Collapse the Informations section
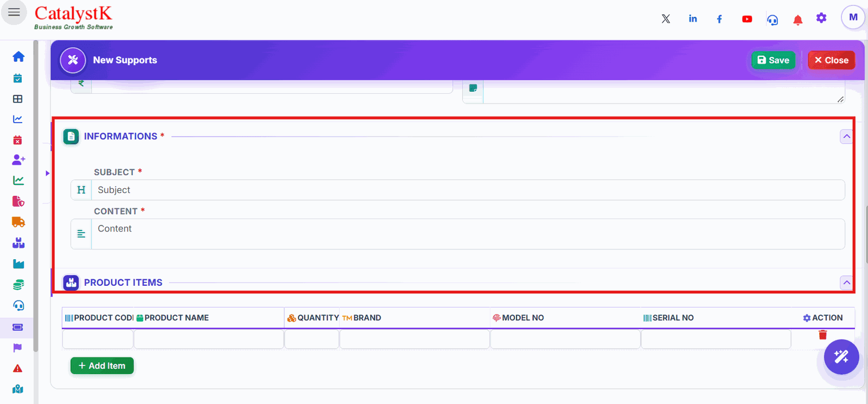The height and width of the screenshot is (404, 868). (x=846, y=137)
